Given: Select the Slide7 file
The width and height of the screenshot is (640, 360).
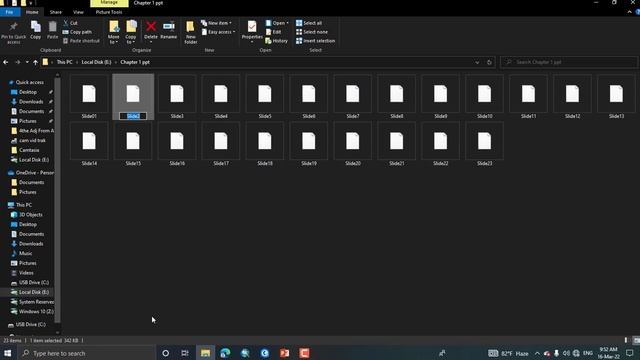Looking at the screenshot, I should click(x=353, y=97).
